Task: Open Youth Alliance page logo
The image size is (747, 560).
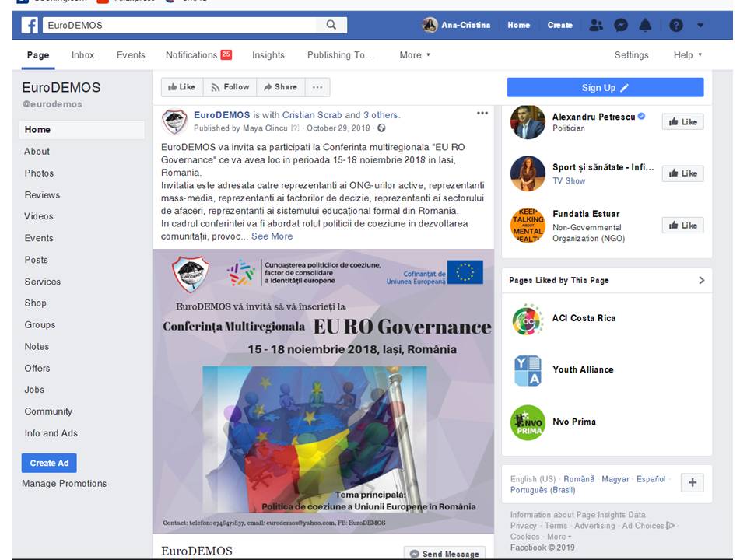Action: [x=528, y=370]
